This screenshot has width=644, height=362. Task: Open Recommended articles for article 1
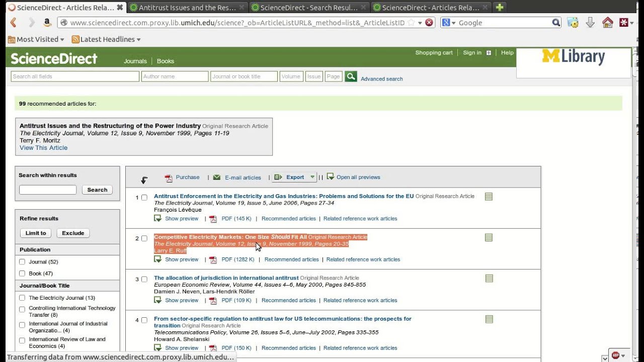coord(289,219)
